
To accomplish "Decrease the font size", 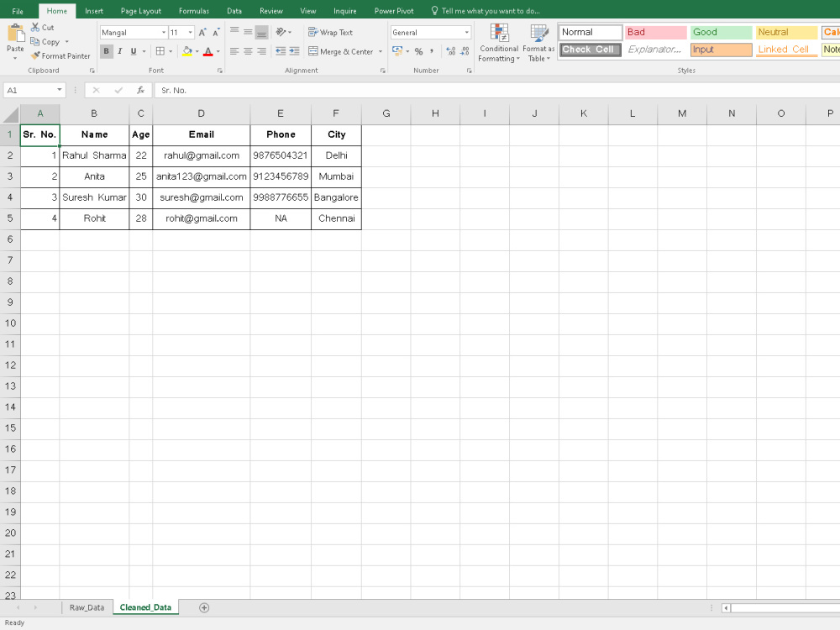I will tap(216, 33).
